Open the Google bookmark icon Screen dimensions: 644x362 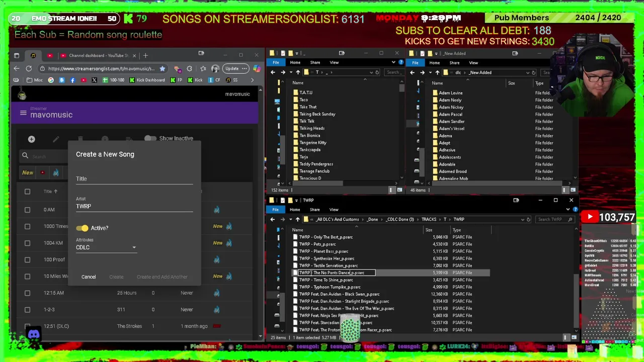[x=51, y=80]
